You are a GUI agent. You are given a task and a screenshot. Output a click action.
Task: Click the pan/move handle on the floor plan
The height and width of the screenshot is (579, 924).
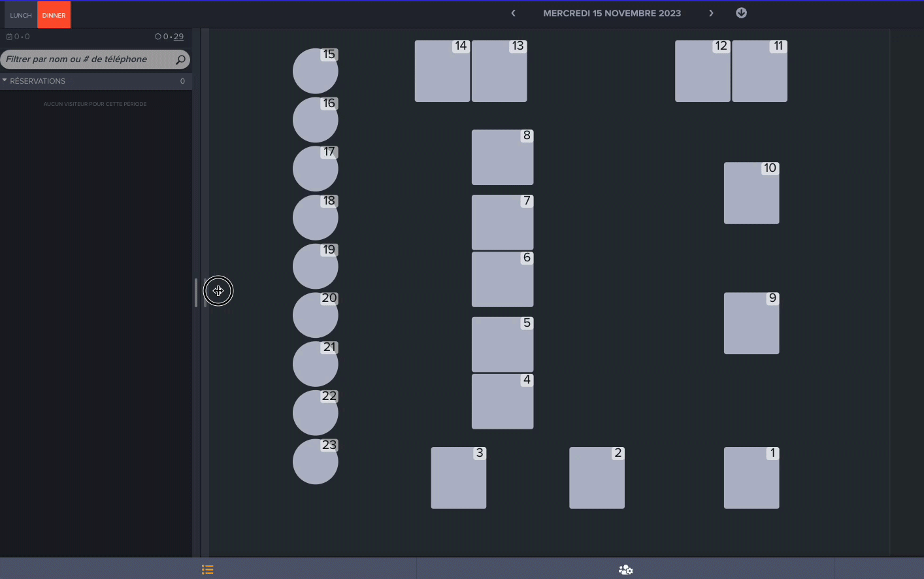tap(218, 291)
